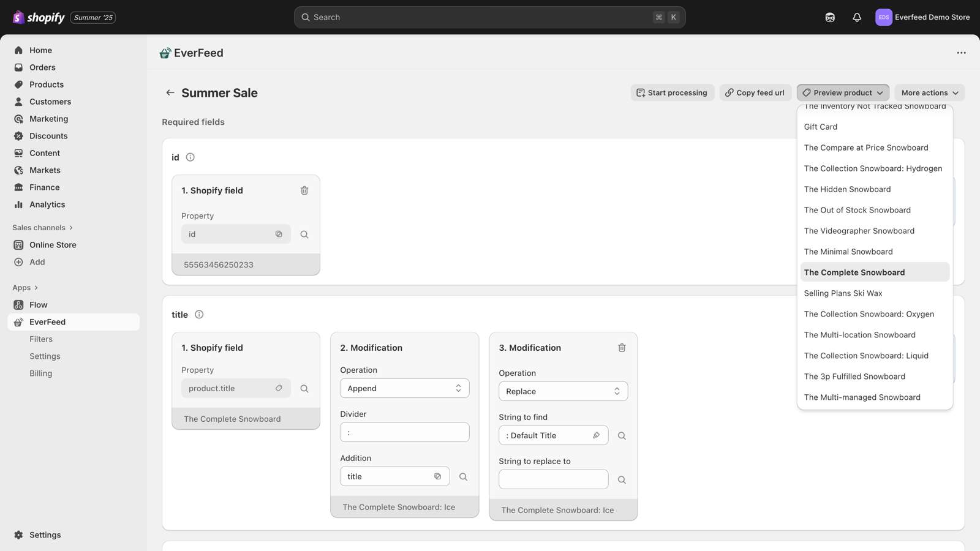The height and width of the screenshot is (551, 980).
Task: Click the link icon in the id property field
Action: [279, 234]
